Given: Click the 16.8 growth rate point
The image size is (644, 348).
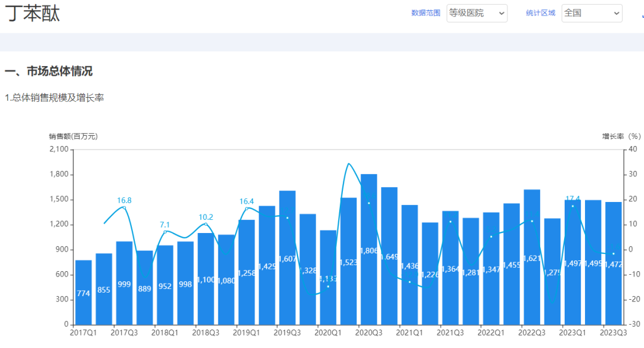Looking at the screenshot, I should pos(124,207).
